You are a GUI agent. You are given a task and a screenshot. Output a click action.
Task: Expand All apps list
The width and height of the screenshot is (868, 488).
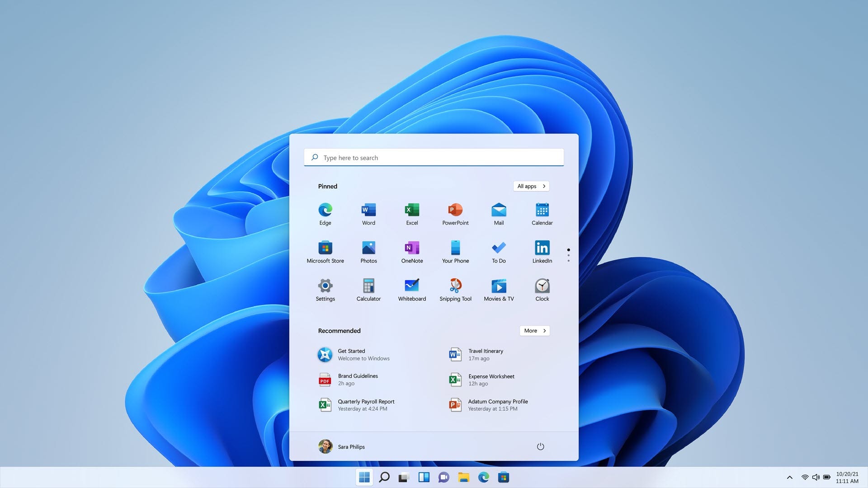(x=531, y=186)
